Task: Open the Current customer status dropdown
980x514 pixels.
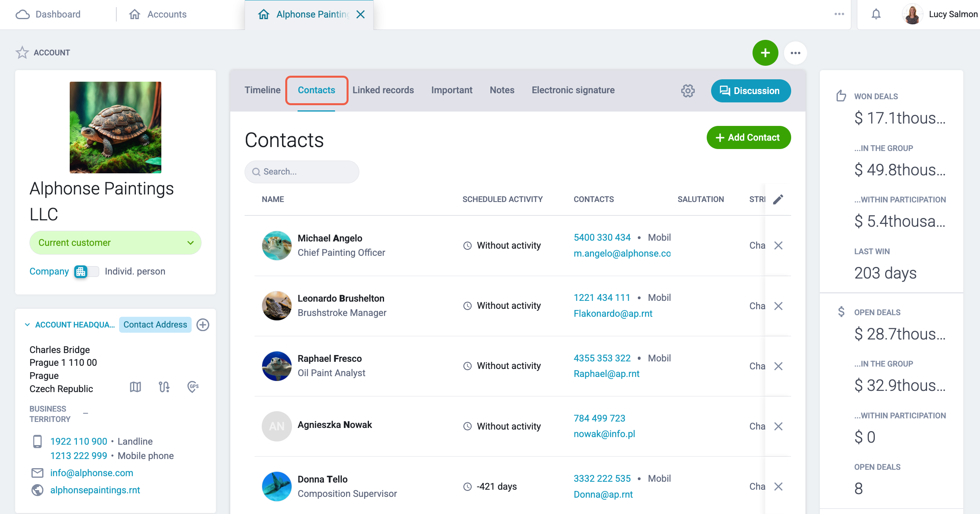Action: (116, 243)
